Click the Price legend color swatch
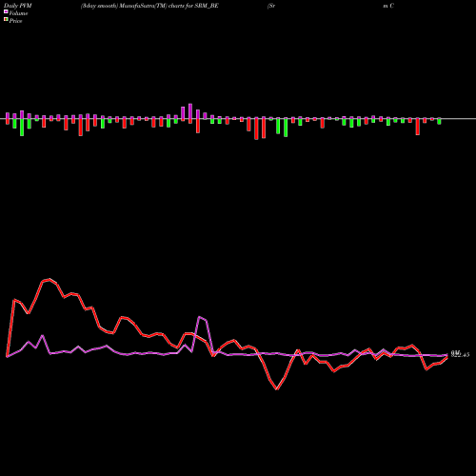The image size is (476, 476). (6, 20)
